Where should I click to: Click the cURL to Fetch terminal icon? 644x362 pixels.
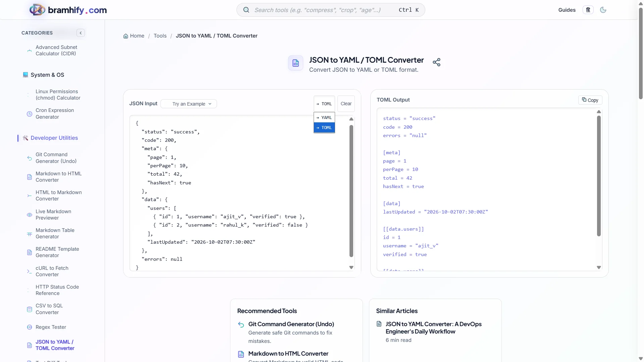pyautogui.click(x=30, y=271)
